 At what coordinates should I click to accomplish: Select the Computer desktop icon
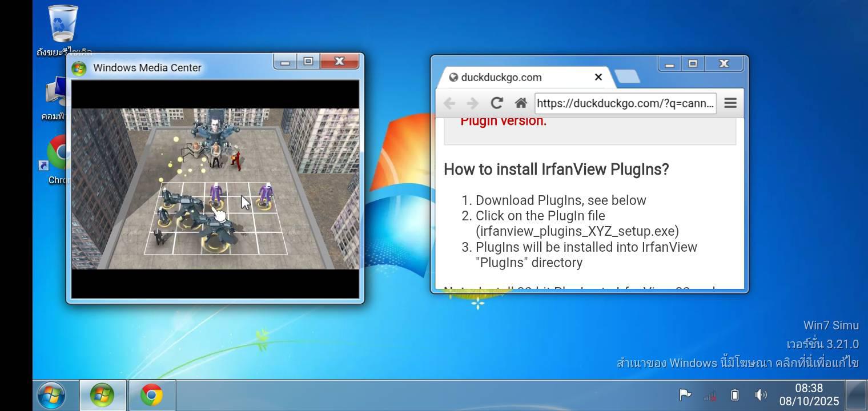click(x=56, y=92)
